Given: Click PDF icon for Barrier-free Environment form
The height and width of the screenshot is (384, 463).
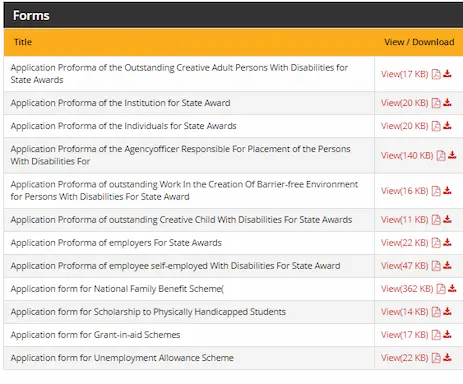Looking at the screenshot, I should tap(436, 191).
